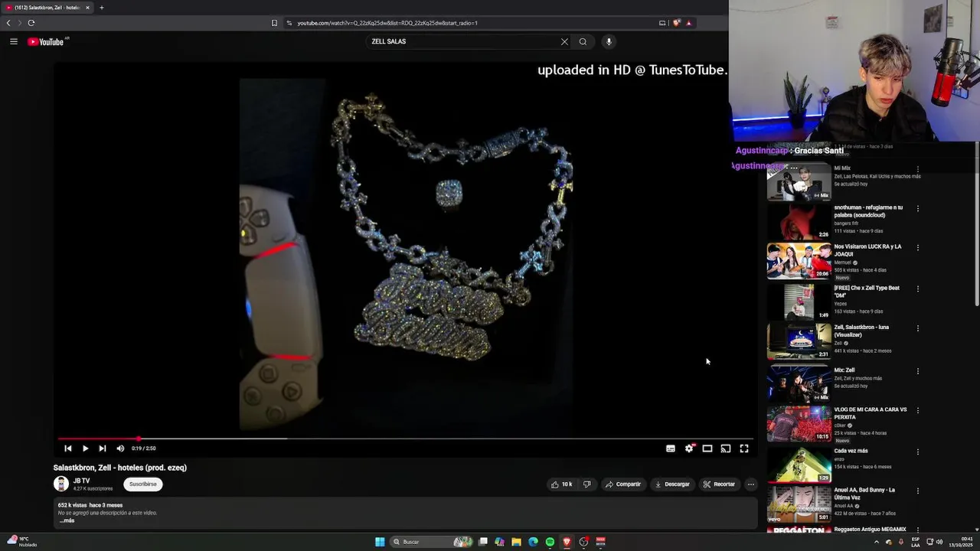Viewport: 980px width, 551px height.
Task: Clear the ZELL SALAS search text
Action: (x=564, y=41)
